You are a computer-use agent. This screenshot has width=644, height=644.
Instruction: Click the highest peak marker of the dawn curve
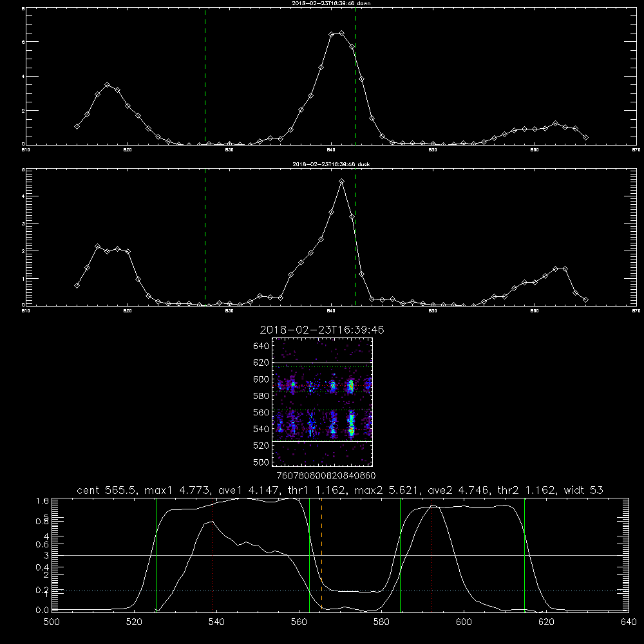click(x=342, y=33)
